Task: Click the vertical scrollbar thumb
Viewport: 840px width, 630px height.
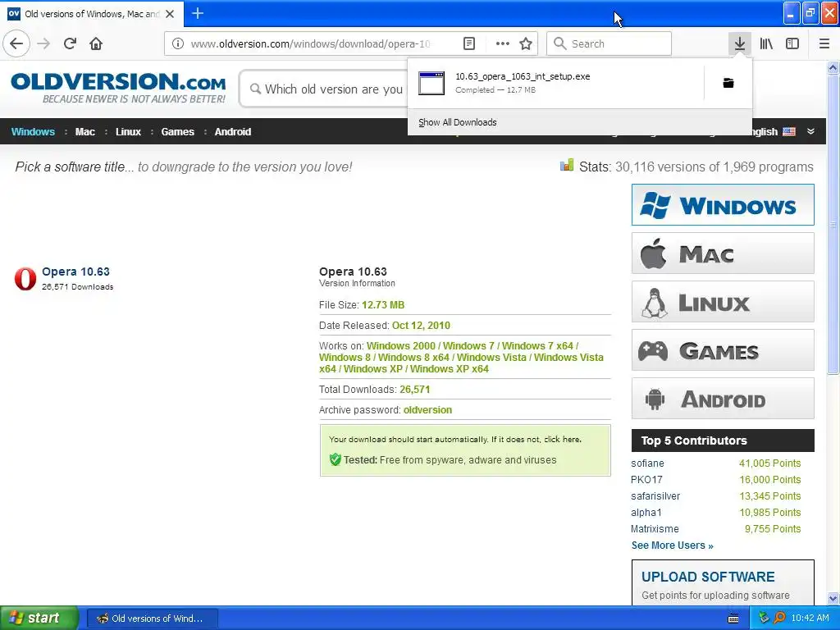Action: pyautogui.click(x=833, y=225)
